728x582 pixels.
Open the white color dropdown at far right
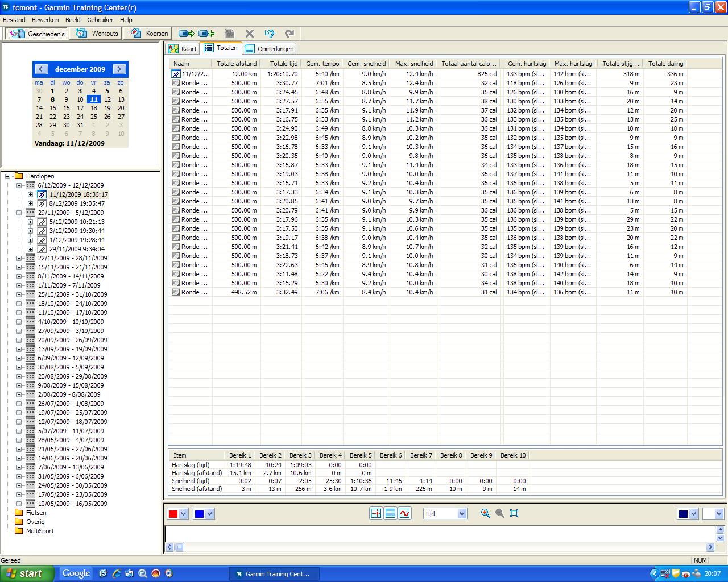point(719,514)
